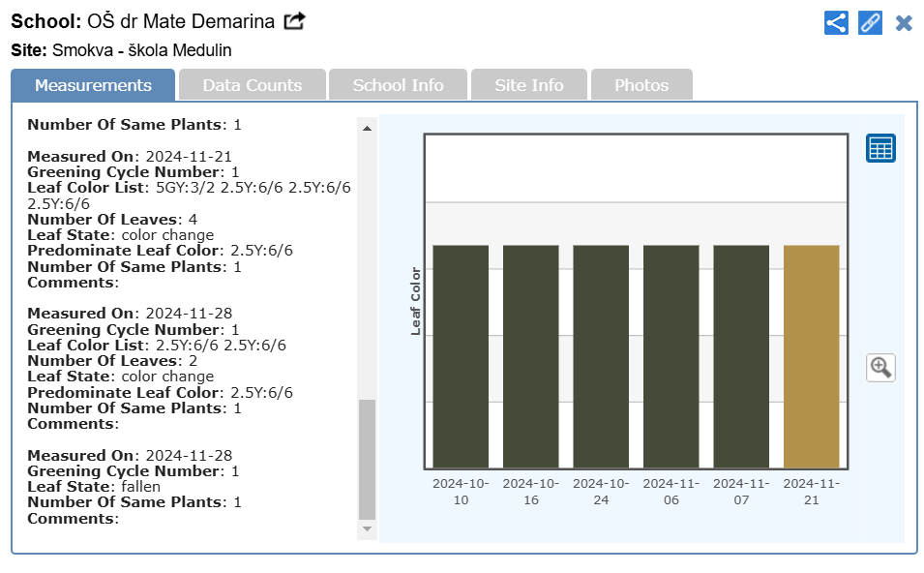Click the 2024-11-07 chart bar
The image size is (924, 573).
tap(741, 356)
